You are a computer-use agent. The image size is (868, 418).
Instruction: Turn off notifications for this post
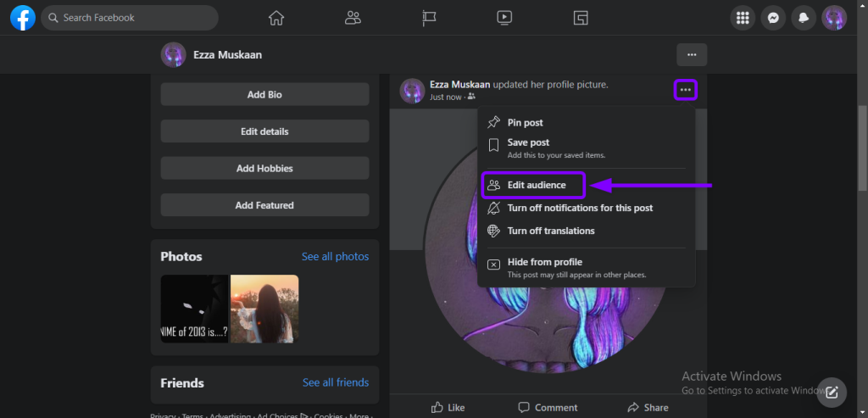579,208
